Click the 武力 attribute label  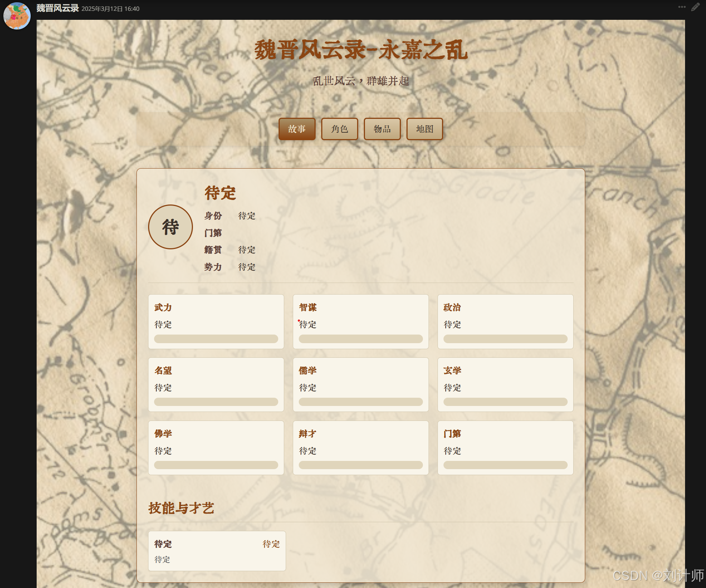tap(163, 308)
